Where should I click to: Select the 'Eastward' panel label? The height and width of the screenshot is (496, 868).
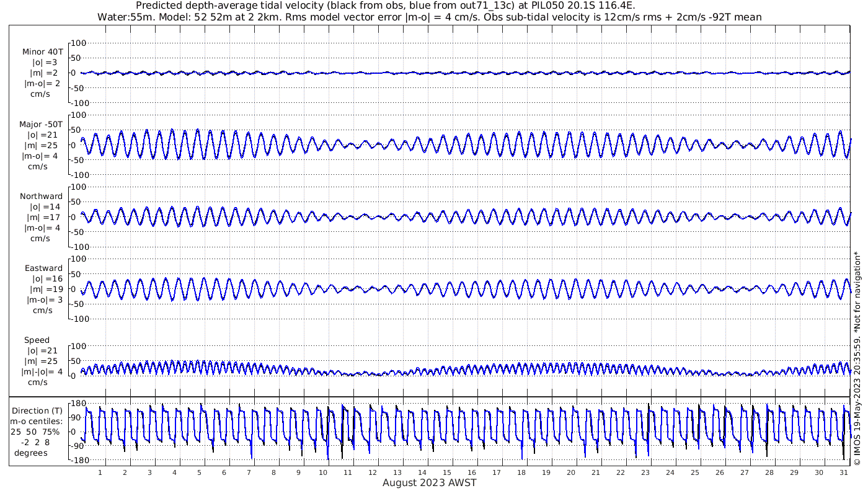(44, 268)
